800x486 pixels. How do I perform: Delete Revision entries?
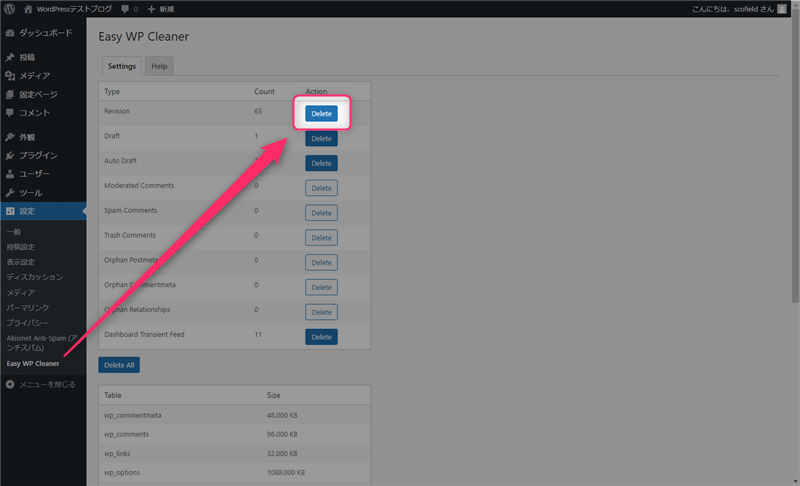tap(321, 113)
